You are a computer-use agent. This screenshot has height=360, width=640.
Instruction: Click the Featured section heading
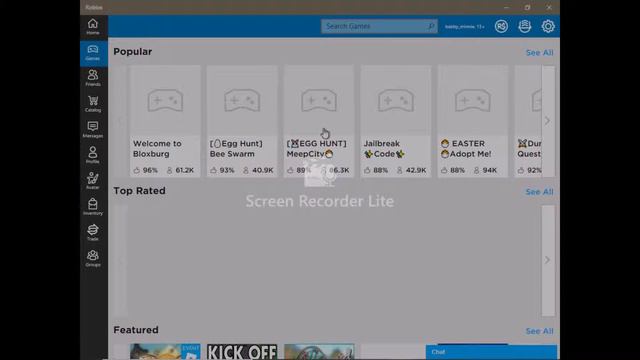[136, 330]
